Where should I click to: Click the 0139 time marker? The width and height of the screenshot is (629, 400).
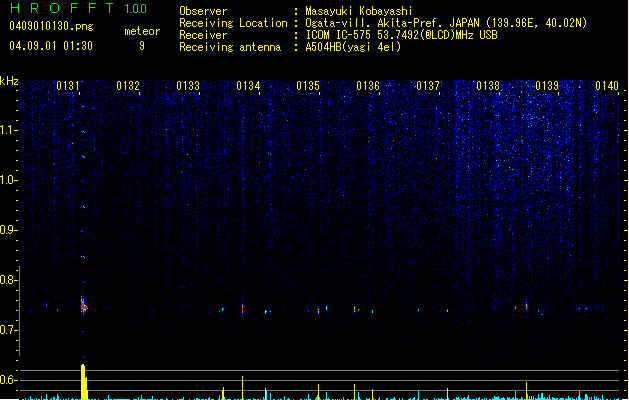click(547, 86)
